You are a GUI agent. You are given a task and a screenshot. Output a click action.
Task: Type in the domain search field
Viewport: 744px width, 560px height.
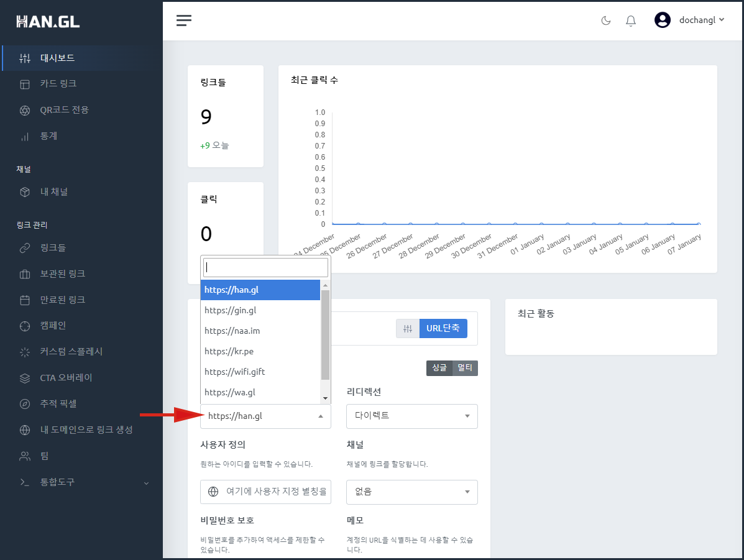coord(265,268)
